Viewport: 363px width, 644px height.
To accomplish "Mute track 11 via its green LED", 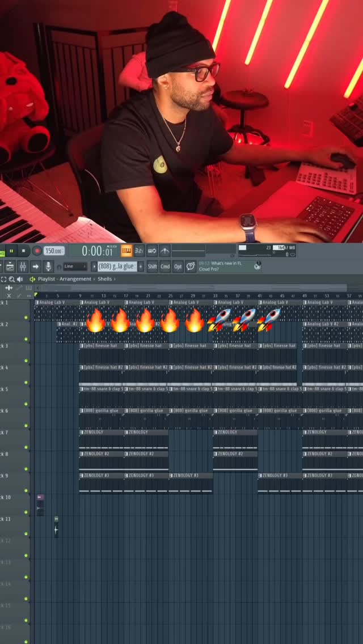I will [x=26, y=534].
